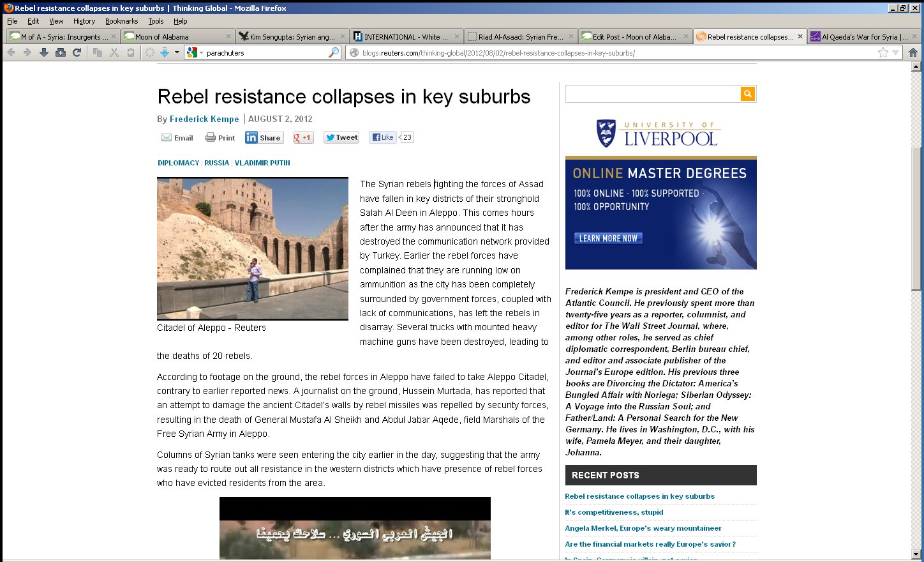Viewport: 924px width, 562px height.
Task: Click the Cut scissors icon
Action: pos(114,52)
